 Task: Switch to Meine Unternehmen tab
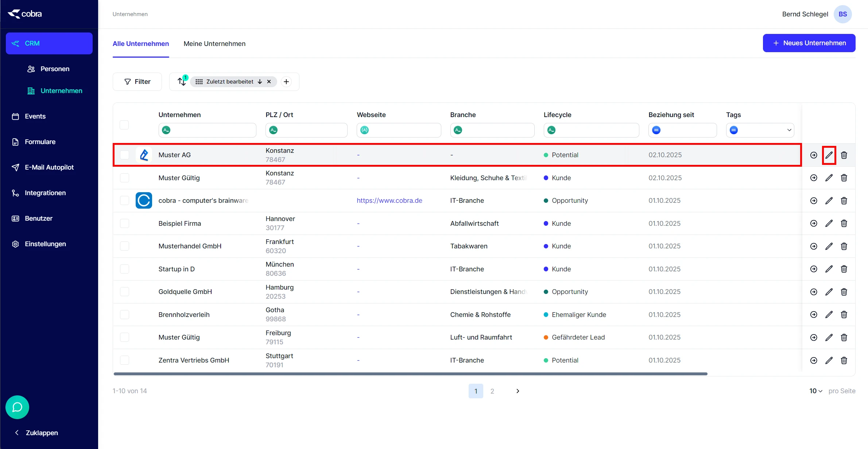click(x=214, y=44)
